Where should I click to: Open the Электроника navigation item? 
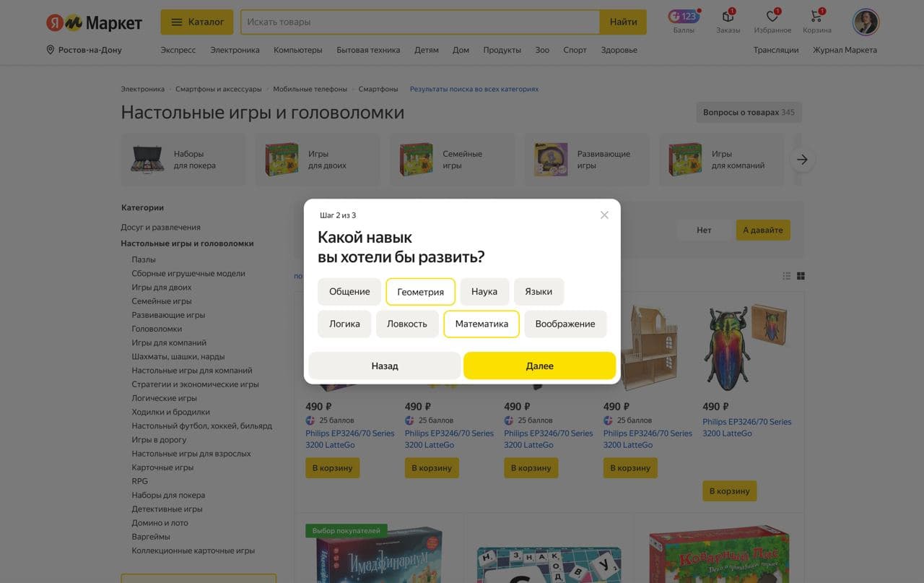pos(235,50)
